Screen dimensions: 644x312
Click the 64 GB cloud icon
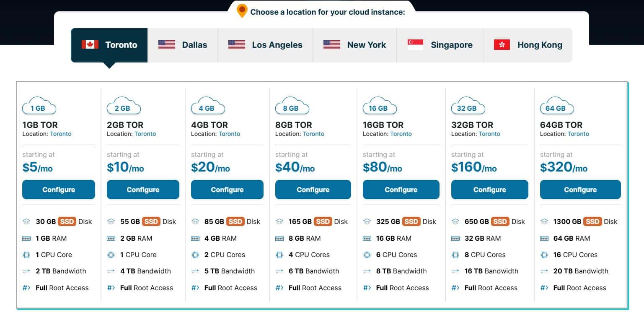(557, 106)
